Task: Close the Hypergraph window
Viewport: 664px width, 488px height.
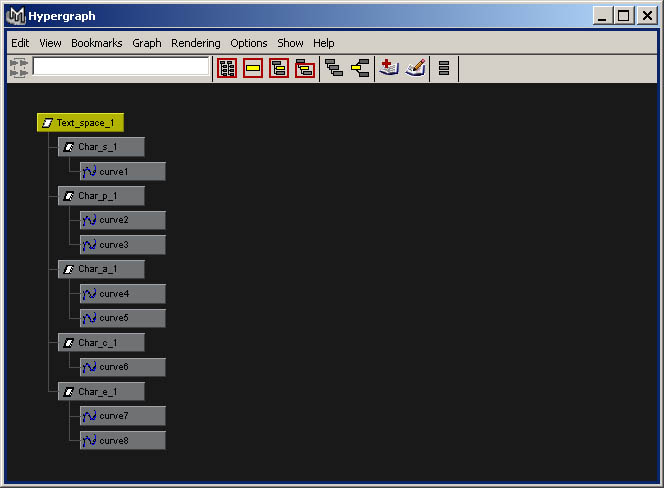Action: click(x=647, y=16)
